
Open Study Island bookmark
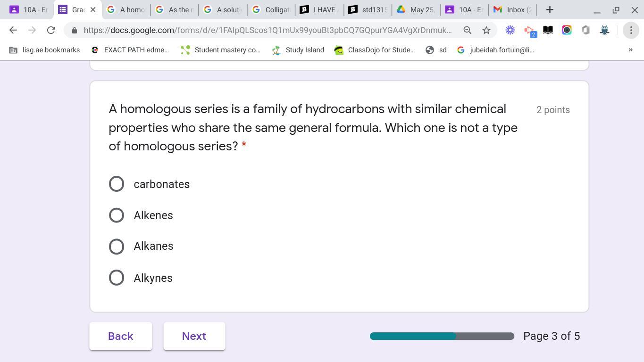[298, 50]
